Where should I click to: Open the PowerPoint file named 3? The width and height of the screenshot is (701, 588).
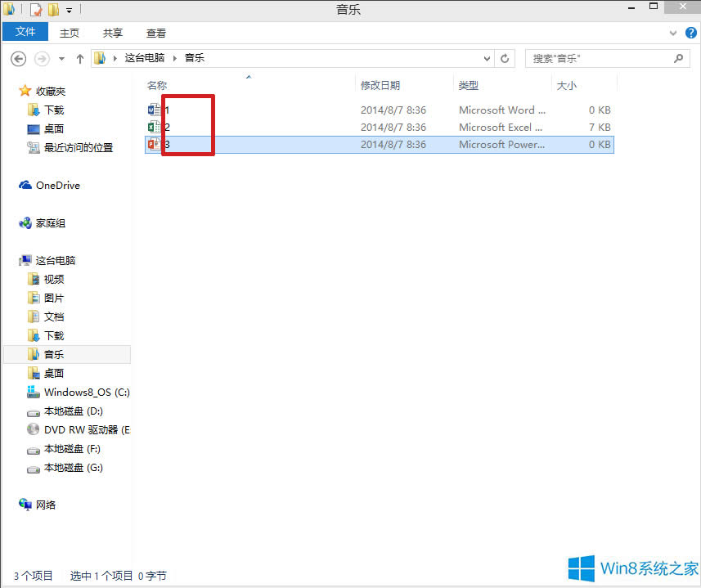click(x=168, y=144)
